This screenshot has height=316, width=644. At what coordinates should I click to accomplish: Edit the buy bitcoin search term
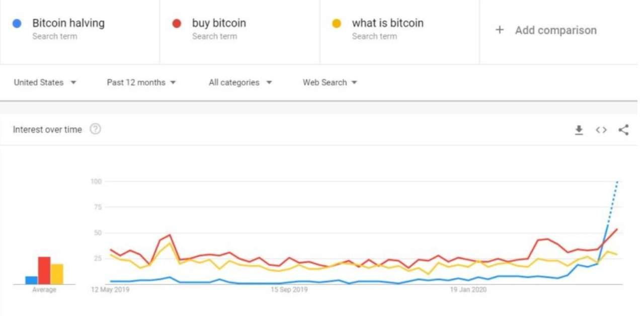coord(219,23)
